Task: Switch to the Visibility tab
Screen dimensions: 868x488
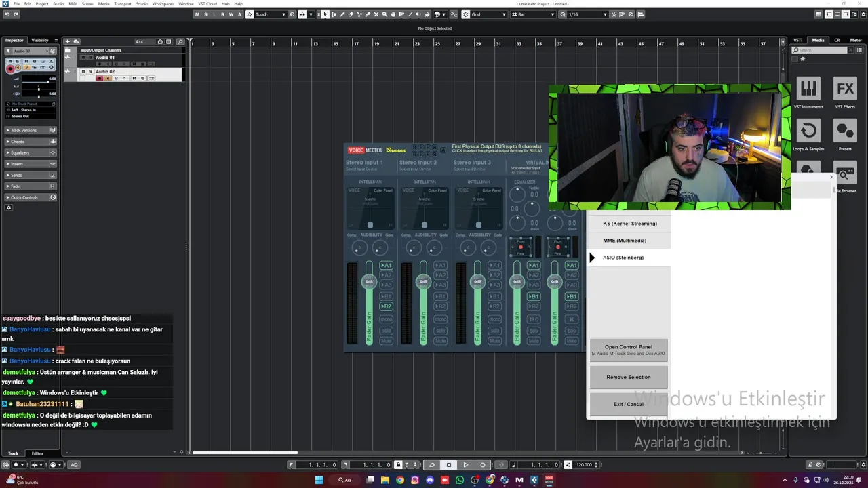Action: pyautogui.click(x=40, y=41)
